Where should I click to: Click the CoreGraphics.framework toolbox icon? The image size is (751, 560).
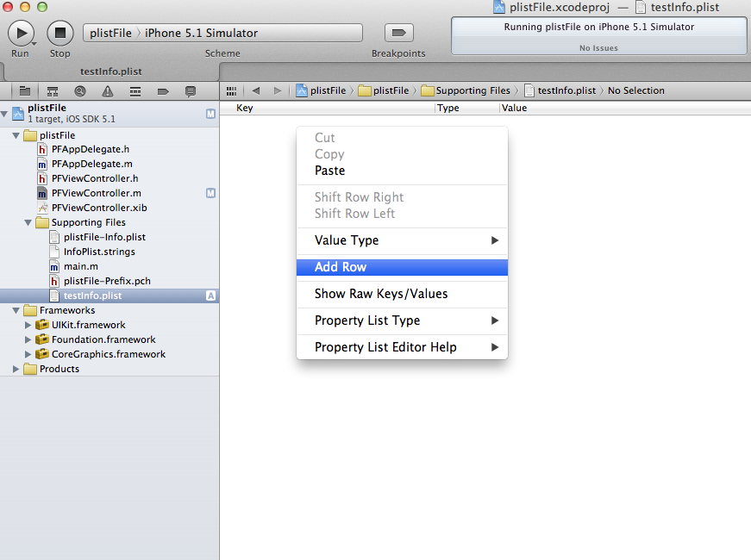(x=42, y=354)
